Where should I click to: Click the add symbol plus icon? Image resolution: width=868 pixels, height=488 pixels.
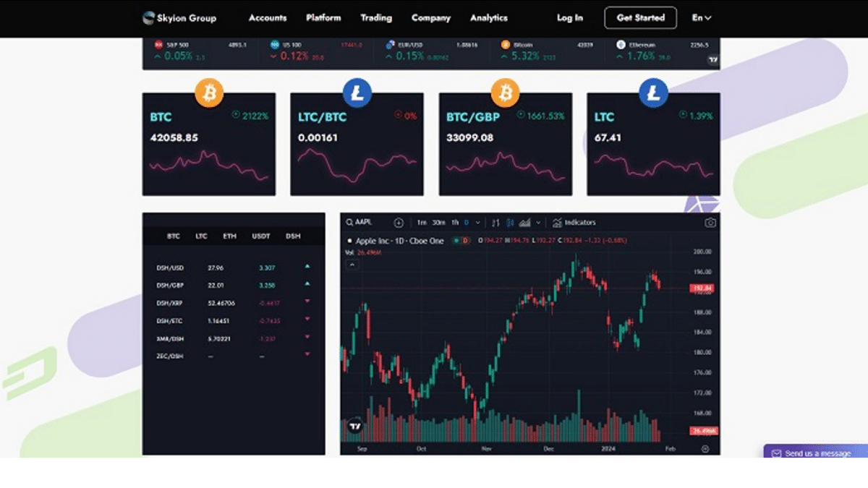(x=399, y=223)
